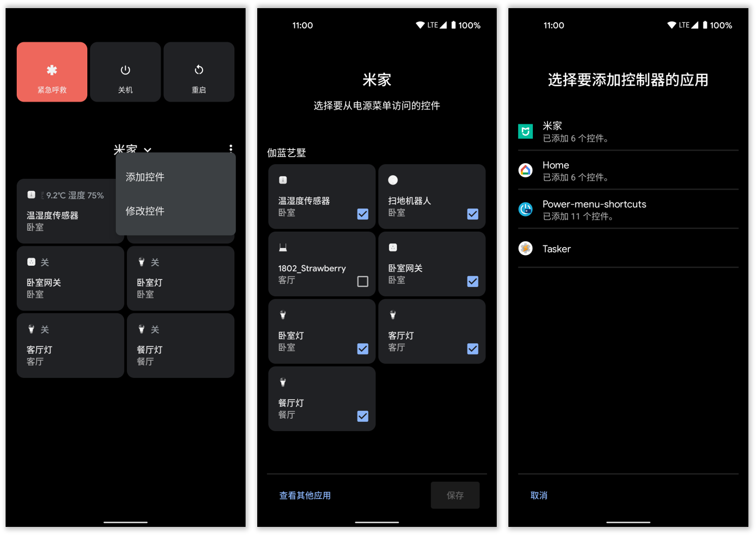756x535 pixels.
Task: Toggle the 卧室网关 control card showing 关
Action: tap(71, 278)
